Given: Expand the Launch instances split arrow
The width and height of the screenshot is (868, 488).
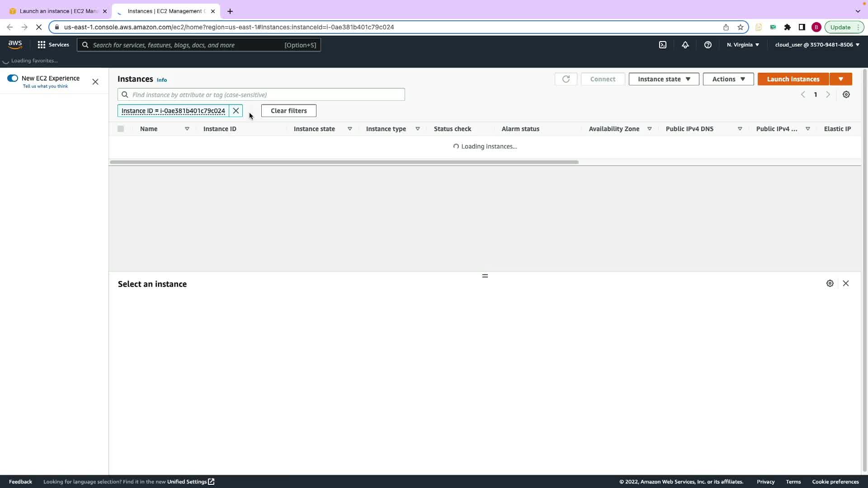Looking at the screenshot, I should pos(841,79).
